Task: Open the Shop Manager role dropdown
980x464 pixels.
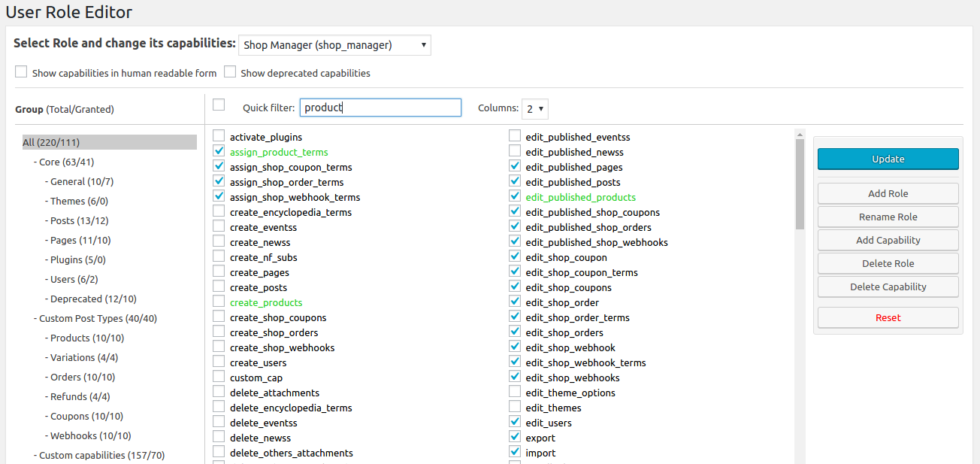Action: 334,45
